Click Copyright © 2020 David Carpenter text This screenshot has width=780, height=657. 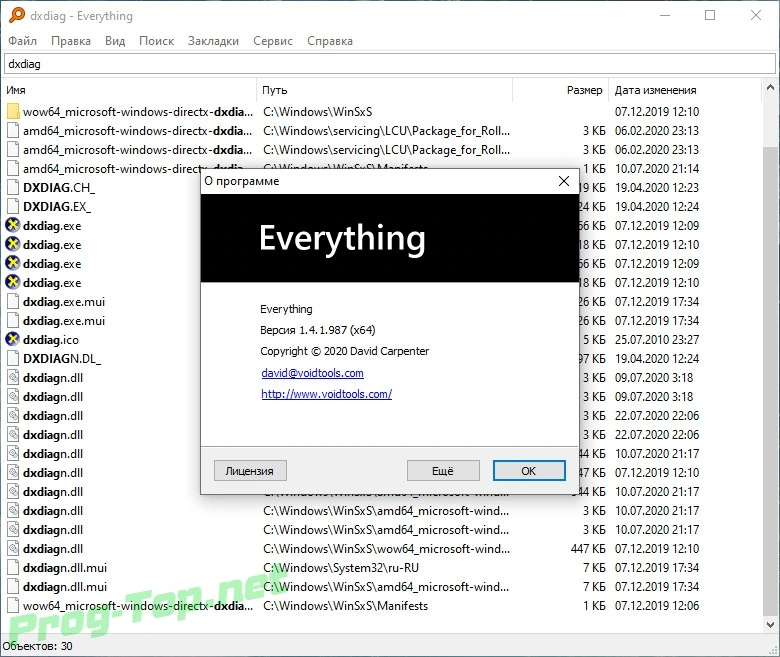click(344, 351)
